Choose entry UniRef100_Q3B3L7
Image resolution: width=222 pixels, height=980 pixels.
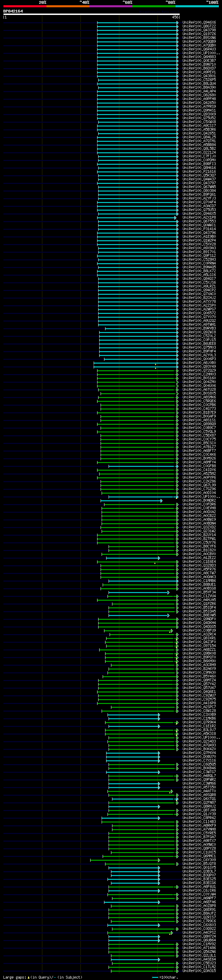pos(199,871)
